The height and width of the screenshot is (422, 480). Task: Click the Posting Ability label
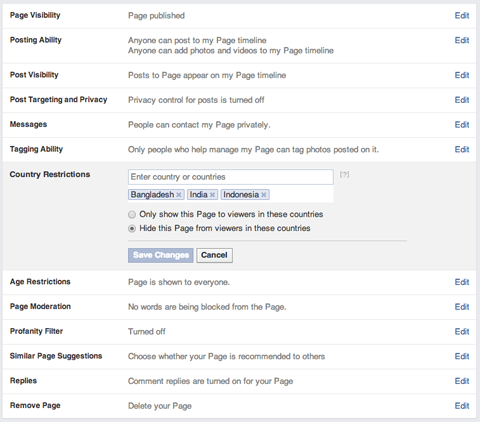point(36,40)
